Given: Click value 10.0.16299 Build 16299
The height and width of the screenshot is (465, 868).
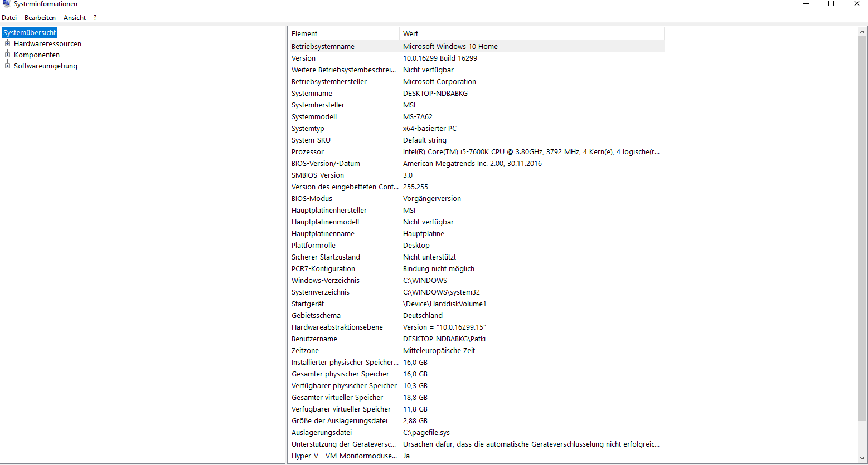Looking at the screenshot, I should [x=440, y=58].
